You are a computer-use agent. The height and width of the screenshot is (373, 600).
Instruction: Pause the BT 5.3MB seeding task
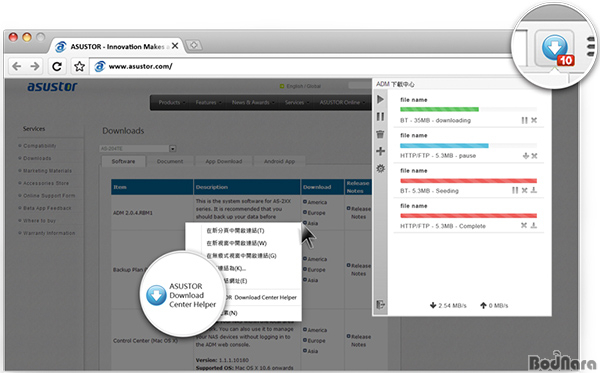tap(515, 190)
